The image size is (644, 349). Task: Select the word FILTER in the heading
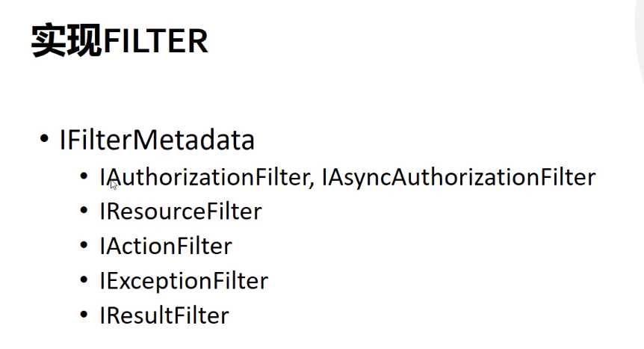coord(155,41)
